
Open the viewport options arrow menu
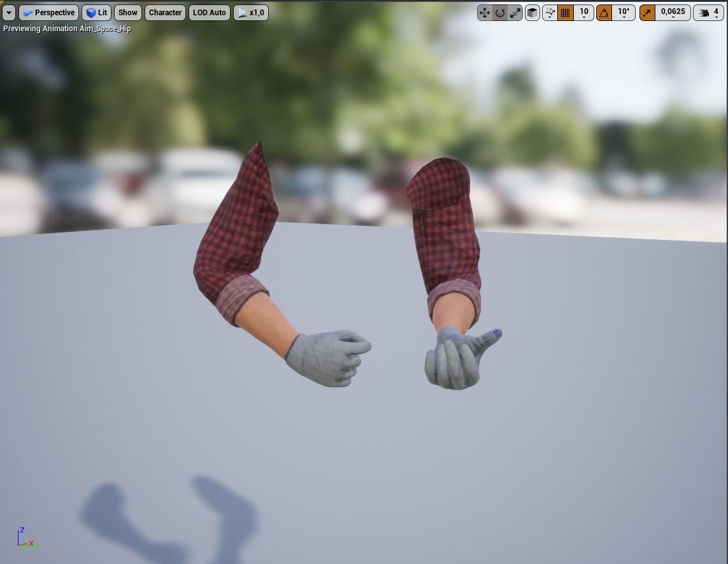9,13
